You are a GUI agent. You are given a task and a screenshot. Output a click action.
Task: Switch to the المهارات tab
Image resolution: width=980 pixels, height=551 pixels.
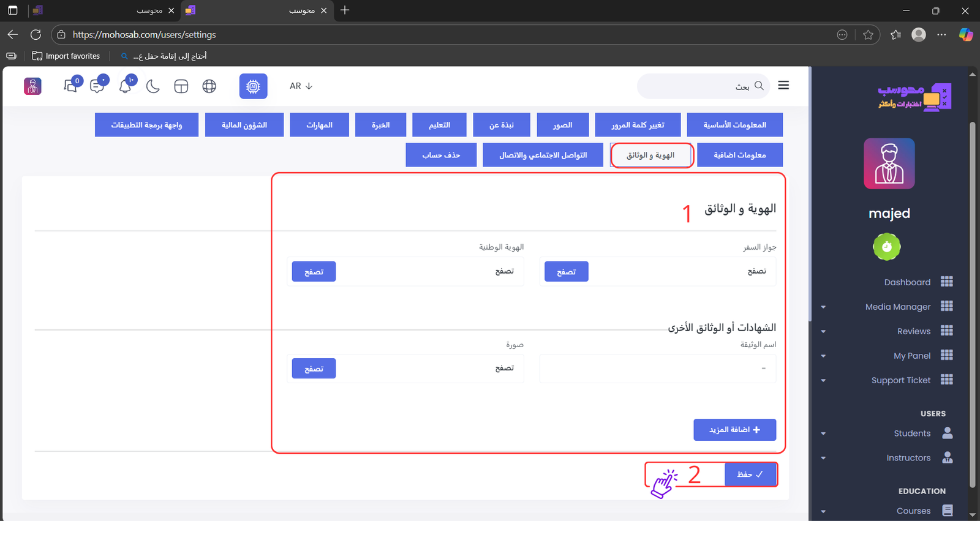(x=319, y=125)
